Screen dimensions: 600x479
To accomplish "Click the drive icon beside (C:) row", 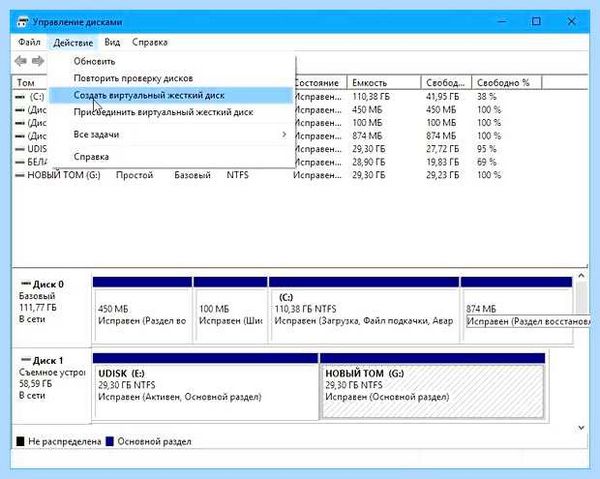I will 20,97.
